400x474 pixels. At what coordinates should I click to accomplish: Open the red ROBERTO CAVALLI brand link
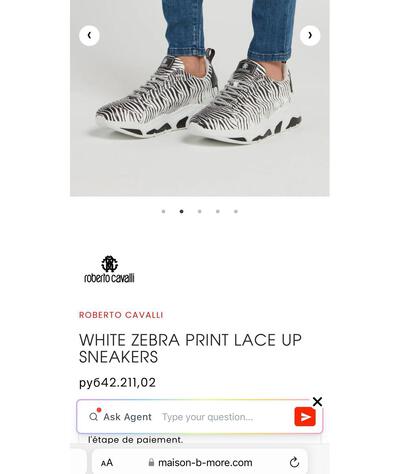(121, 315)
